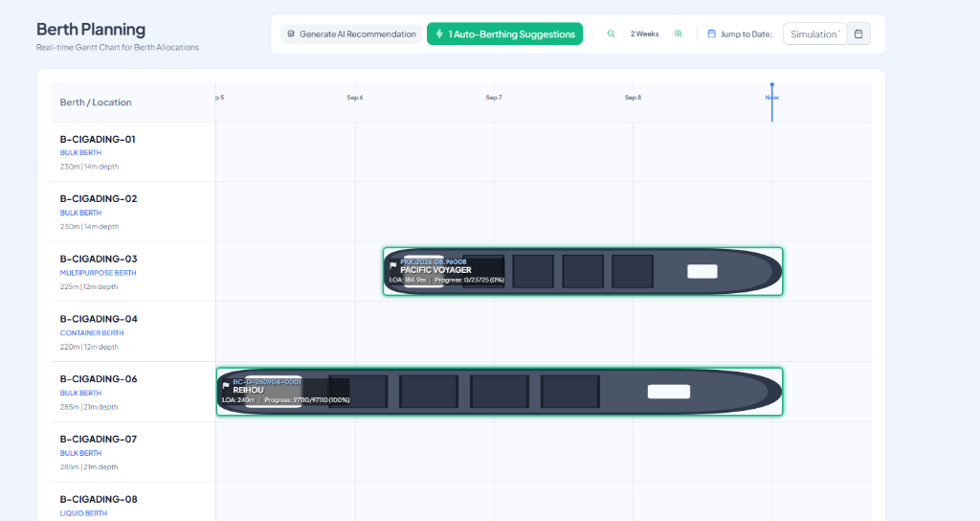Viewport: 980px width, 521px height.
Task: Click the lightning bolt icon in Auto-Berthing
Action: point(439,34)
